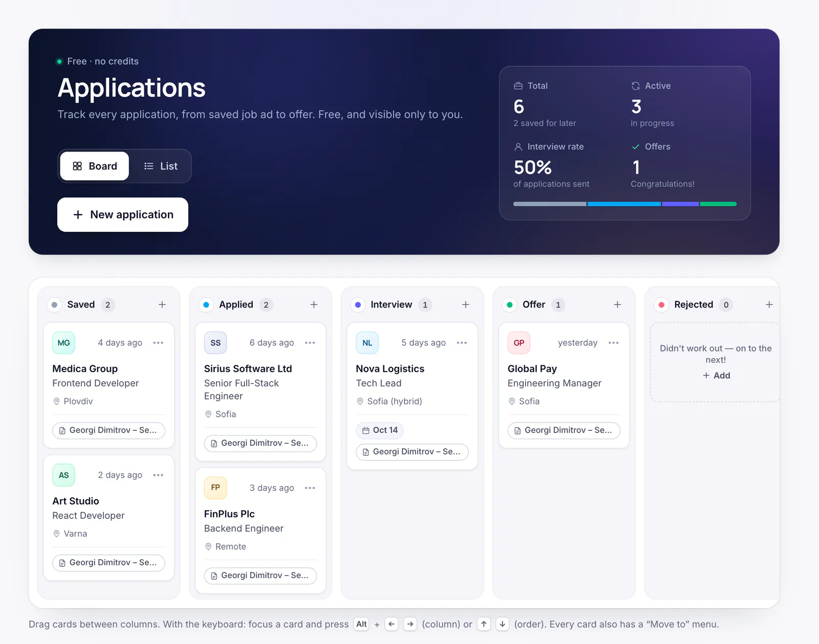This screenshot has height=644, width=819.
Task: Create a New application
Action: click(123, 215)
